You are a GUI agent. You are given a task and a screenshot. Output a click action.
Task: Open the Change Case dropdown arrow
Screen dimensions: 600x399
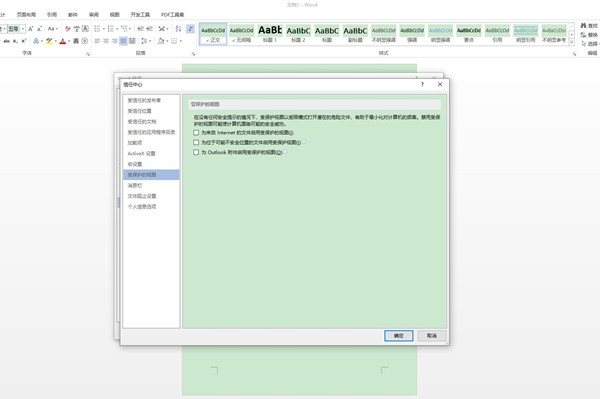(57, 29)
